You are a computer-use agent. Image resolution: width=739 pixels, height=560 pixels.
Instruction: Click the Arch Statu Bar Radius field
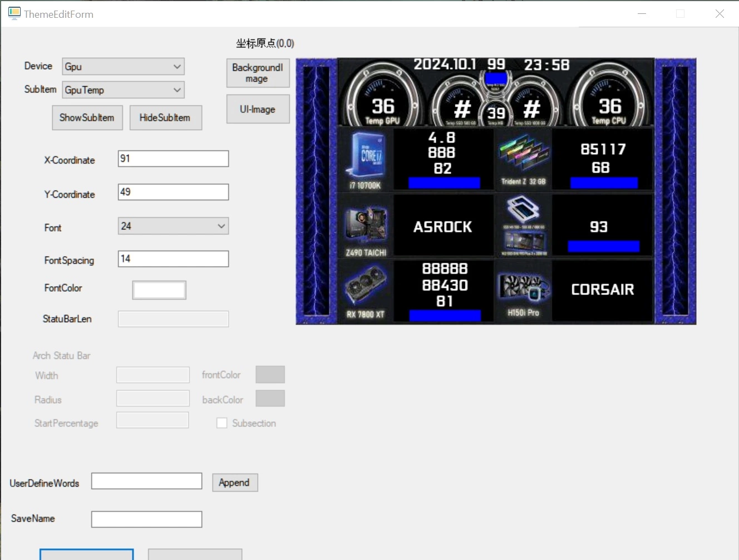(x=152, y=398)
